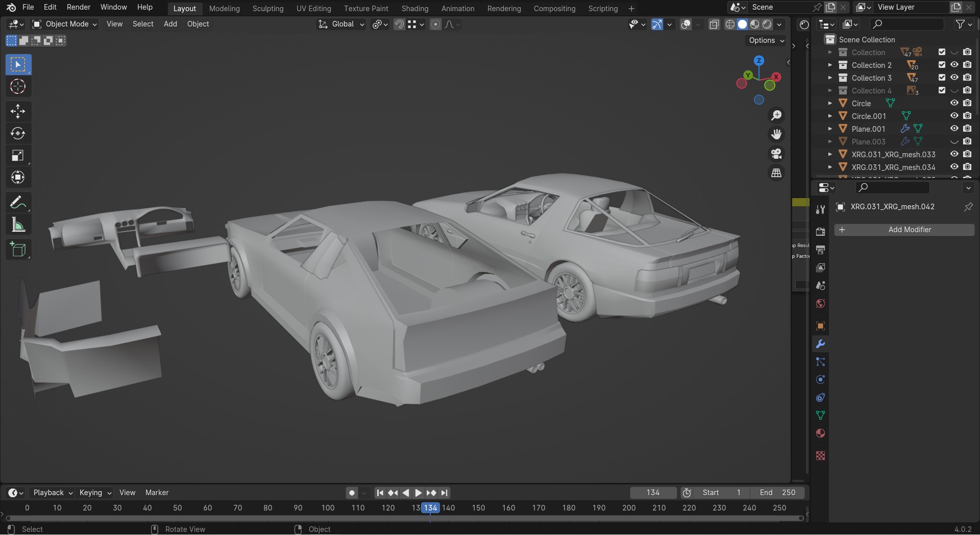Open the Physics properties tab
Screen dimensions: 980x535
[x=820, y=380]
